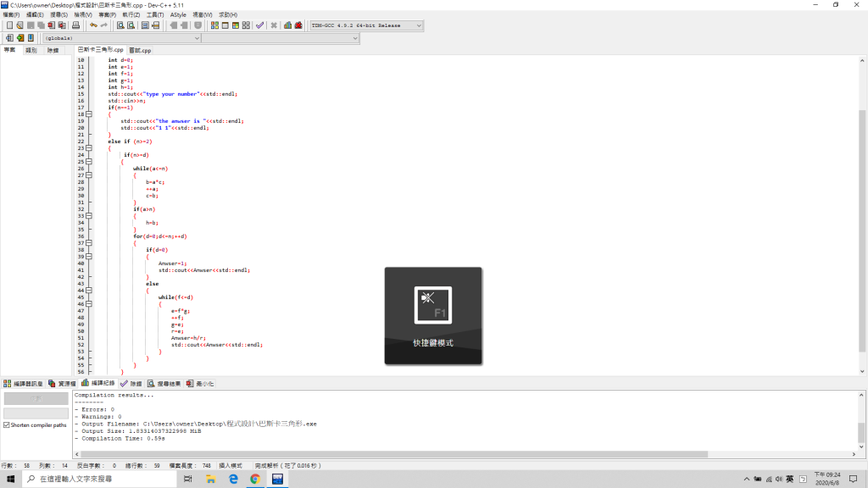Collapse the else-if block at line 23
This screenshot has width=868, height=488.
tap(88, 148)
